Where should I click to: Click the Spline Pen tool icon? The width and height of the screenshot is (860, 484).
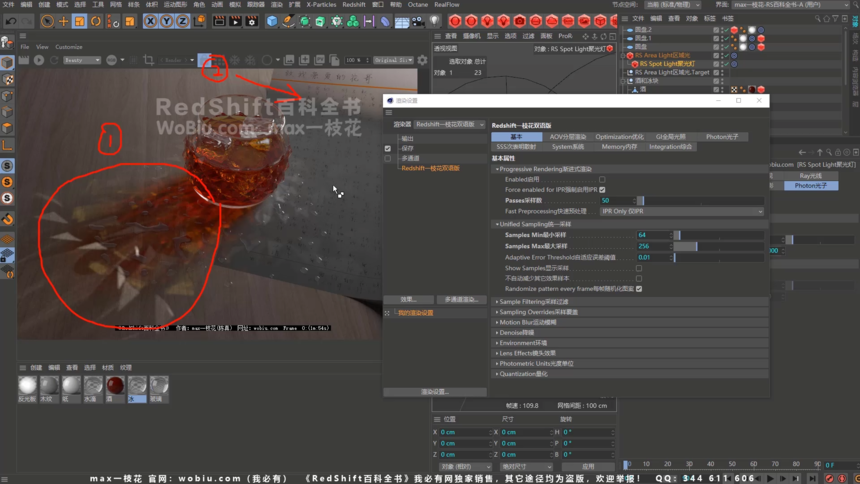(288, 21)
